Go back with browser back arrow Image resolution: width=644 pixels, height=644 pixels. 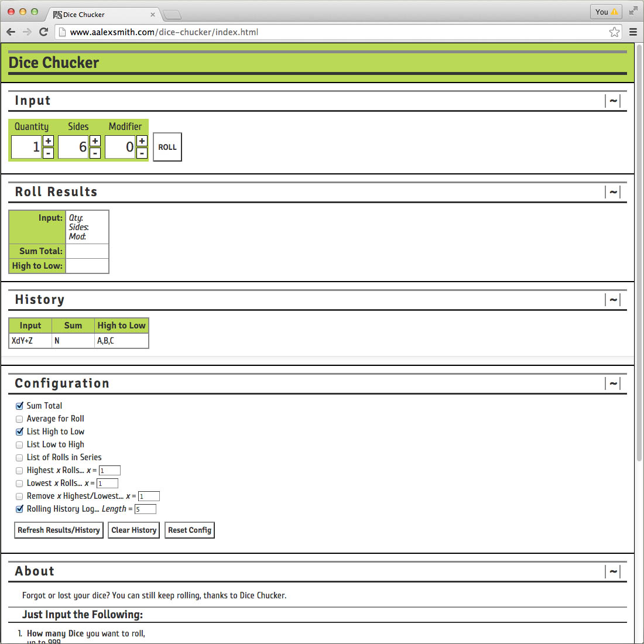coord(11,32)
